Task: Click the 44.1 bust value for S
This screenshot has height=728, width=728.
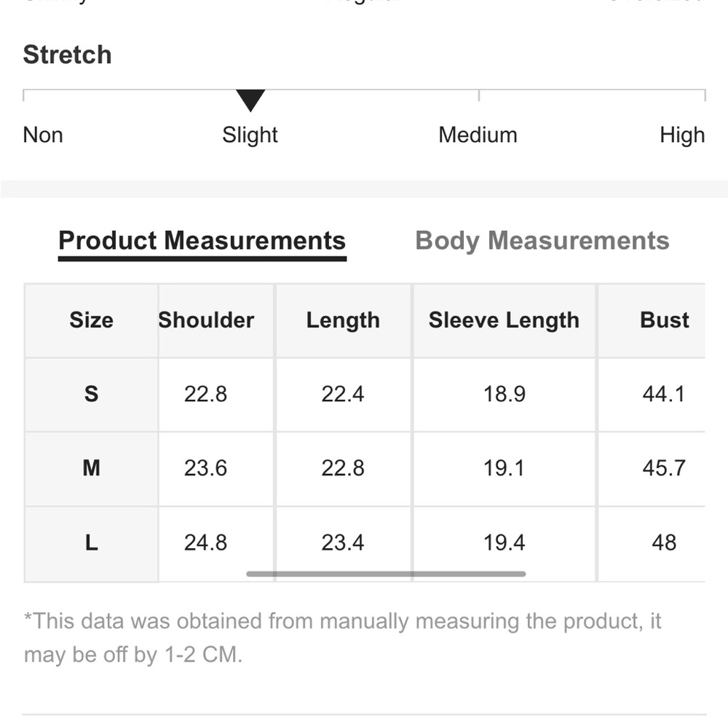Action: (x=663, y=394)
